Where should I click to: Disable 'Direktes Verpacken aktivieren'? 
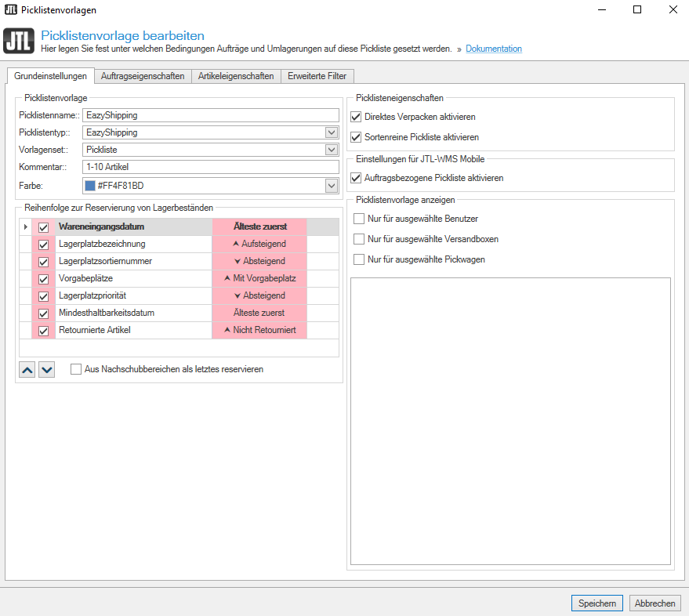coord(357,115)
